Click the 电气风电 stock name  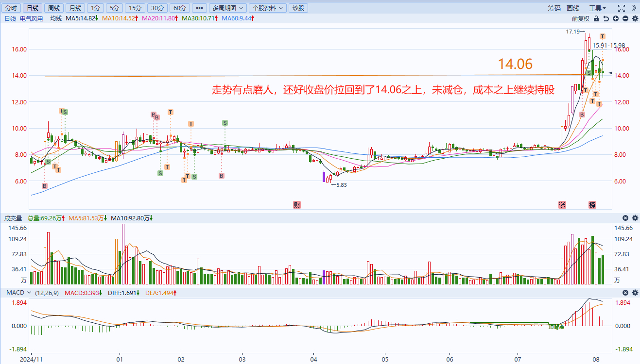pyautogui.click(x=32, y=18)
